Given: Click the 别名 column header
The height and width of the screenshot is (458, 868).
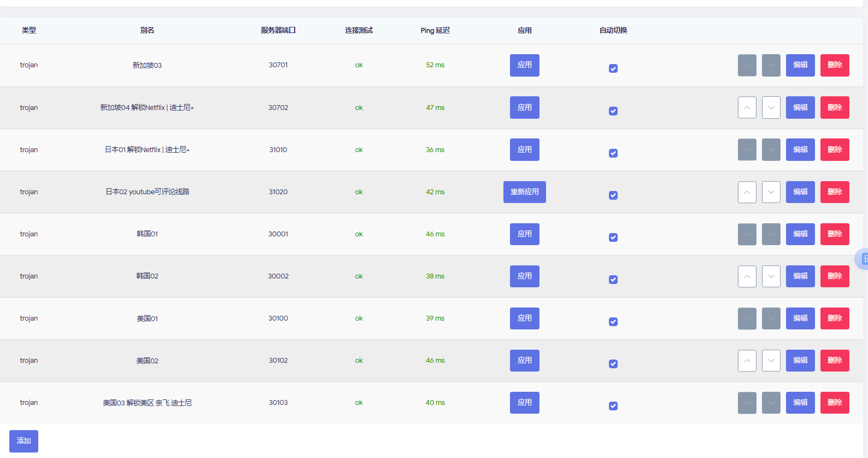Looking at the screenshot, I should click(147, 31).
